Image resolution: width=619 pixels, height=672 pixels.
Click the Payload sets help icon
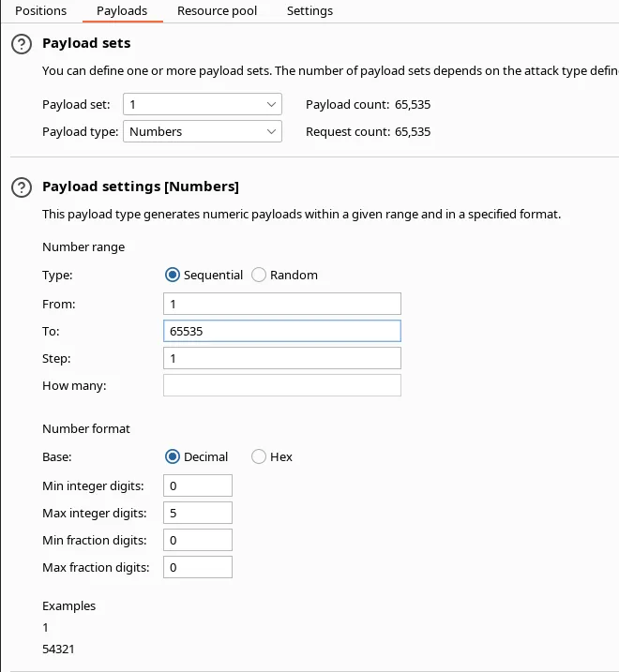click(22, 44)
